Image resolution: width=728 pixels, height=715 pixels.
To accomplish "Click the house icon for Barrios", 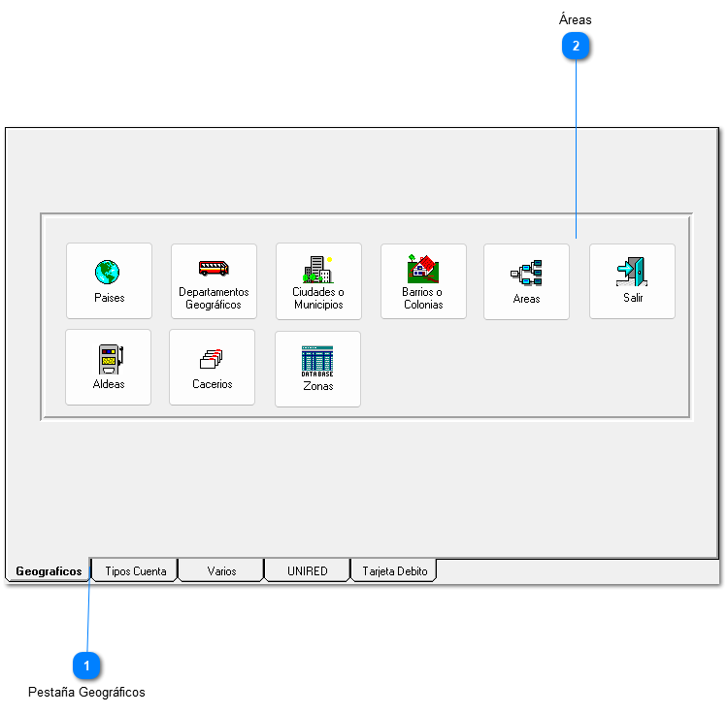I will point(423,269).
